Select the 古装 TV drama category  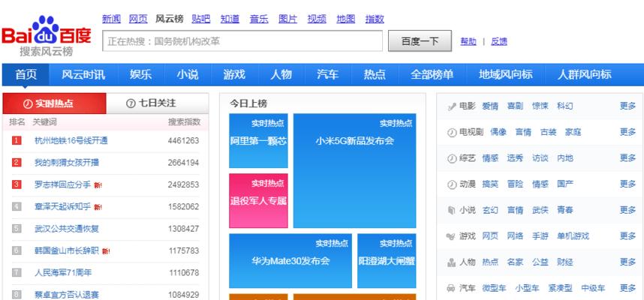pos(549,132)
